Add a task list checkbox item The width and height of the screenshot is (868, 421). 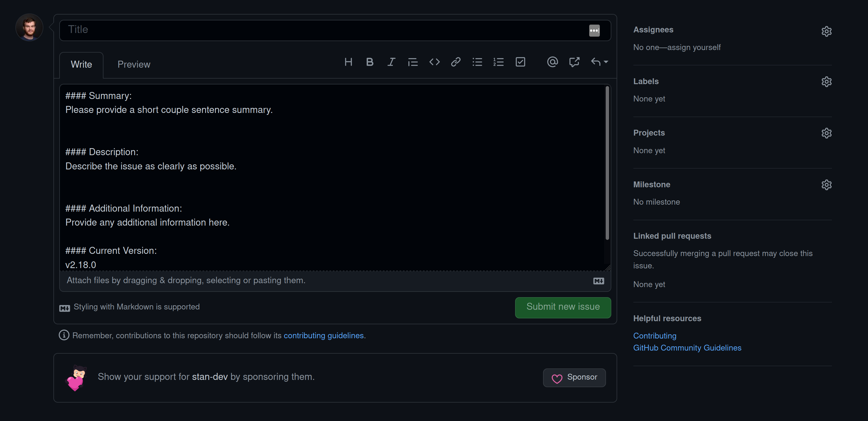pyautogui.click(x=520, y=62)
